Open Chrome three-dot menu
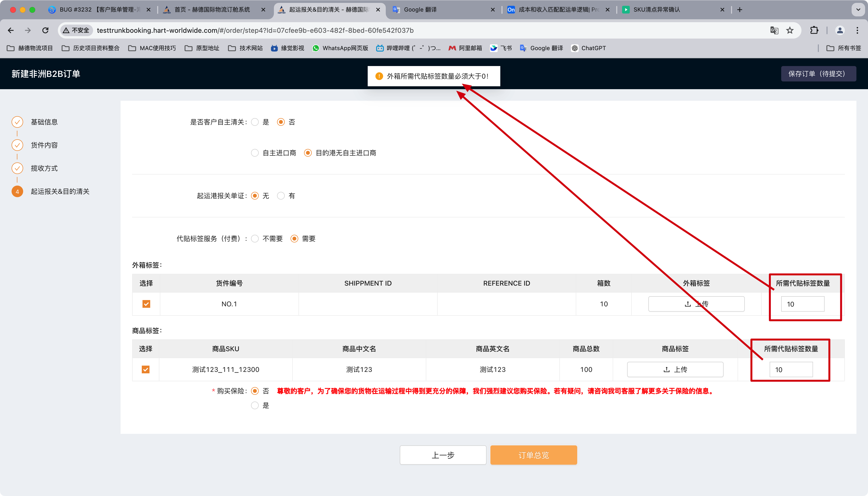The height and width of the screenshot is (496, 868). click(857, 30)
